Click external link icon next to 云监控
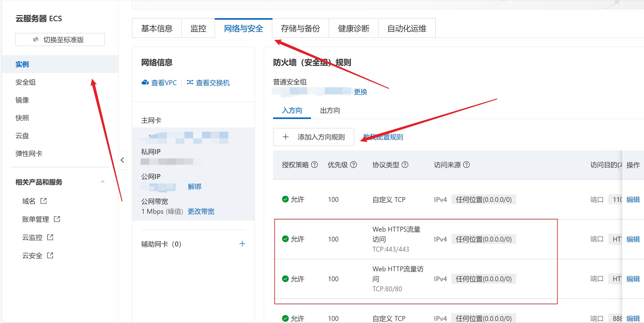The height and width of the screenshot is (323, 644). coord(50,237)
